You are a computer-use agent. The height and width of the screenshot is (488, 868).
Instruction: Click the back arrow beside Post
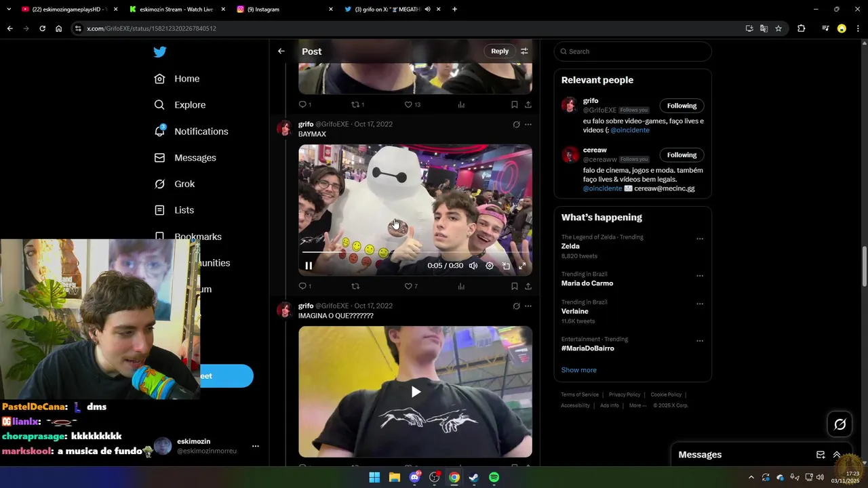coord(281,52)
